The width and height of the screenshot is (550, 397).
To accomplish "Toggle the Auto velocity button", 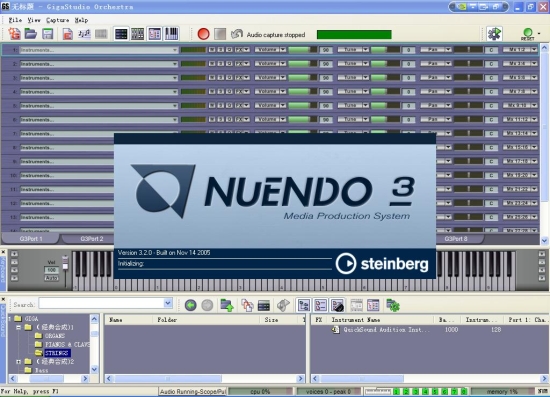I will pyautogui.click(x=51, y=278).
